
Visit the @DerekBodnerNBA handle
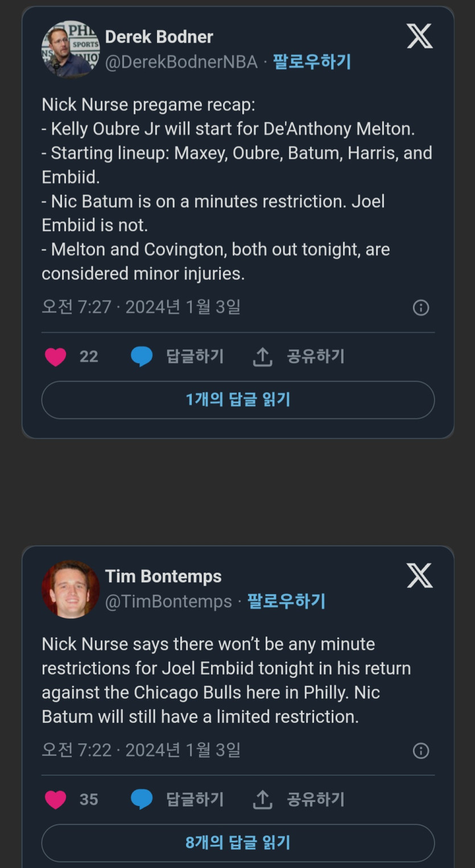[x=181, y=62]
